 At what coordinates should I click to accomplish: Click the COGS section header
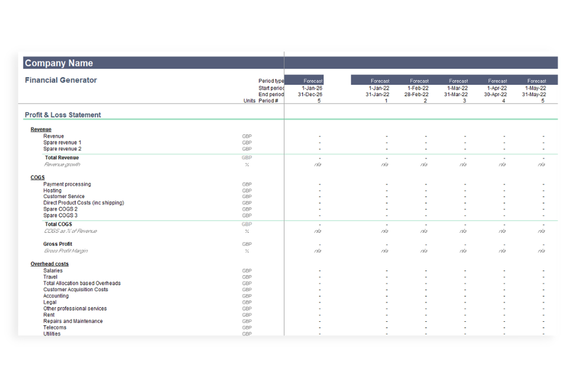click(37, 177)
